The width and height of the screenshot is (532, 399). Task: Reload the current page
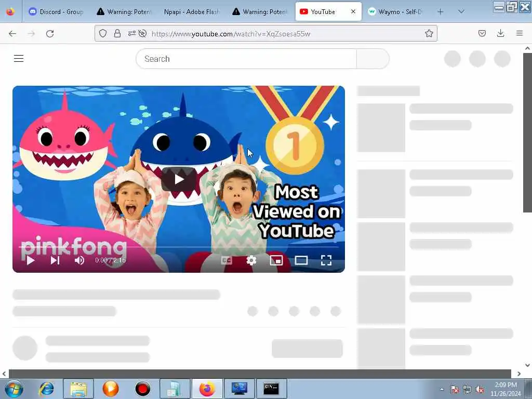coord(50,33)
